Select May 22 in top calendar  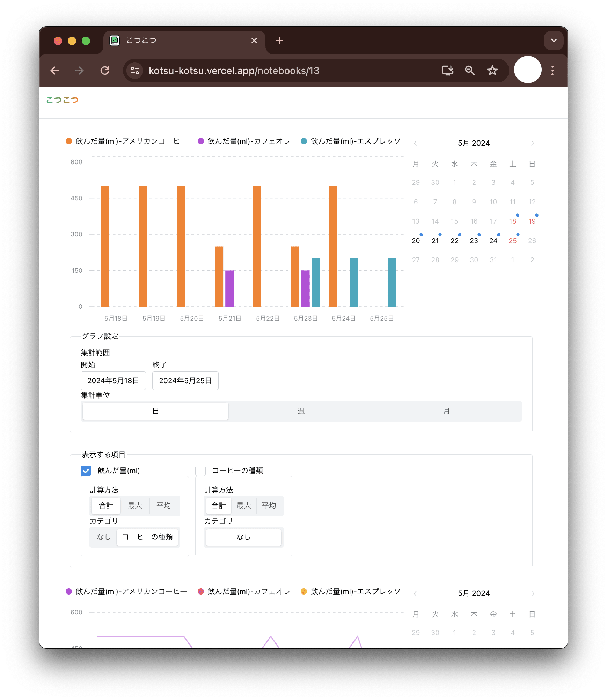click(454, 241)
